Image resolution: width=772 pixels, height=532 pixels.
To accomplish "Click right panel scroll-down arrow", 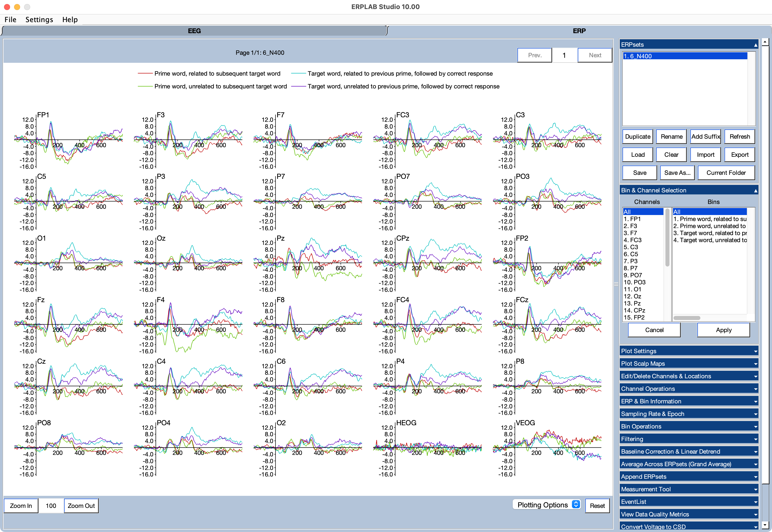I will [765, 525].
